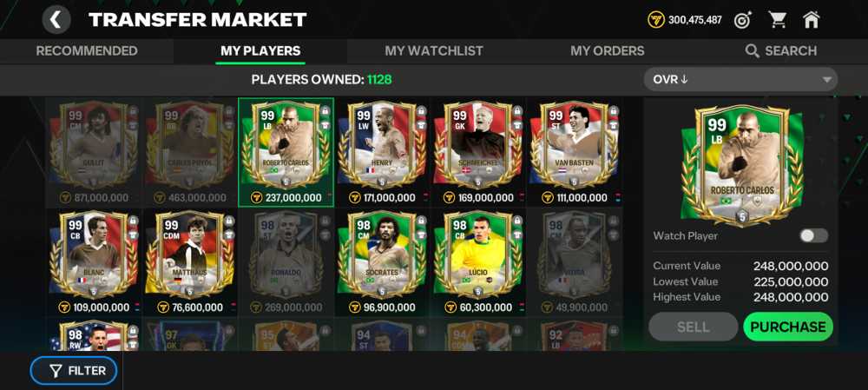868x390 pixels.
Task: Click the magnifier Search icon
Action: (x=753, y=51)
